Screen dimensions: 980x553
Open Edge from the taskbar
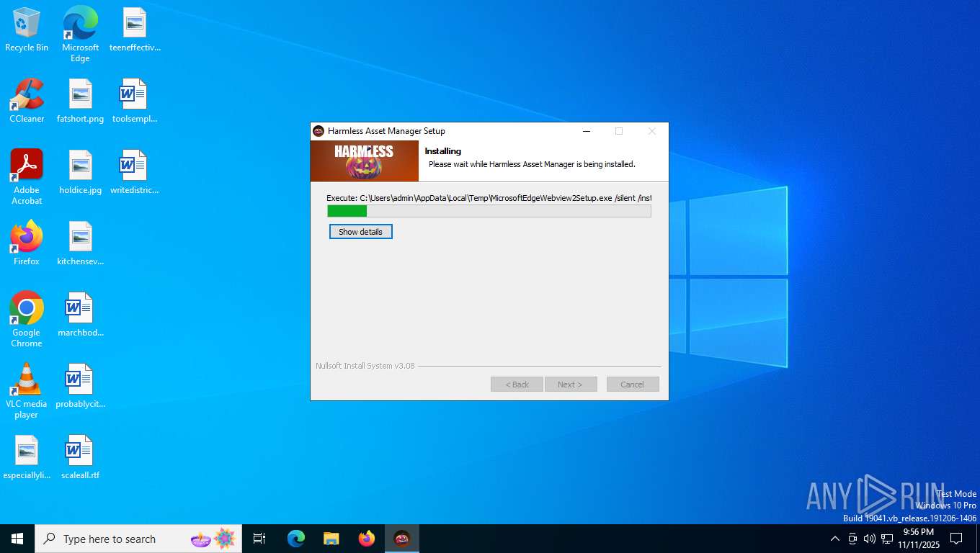click(x=296, y=539)
